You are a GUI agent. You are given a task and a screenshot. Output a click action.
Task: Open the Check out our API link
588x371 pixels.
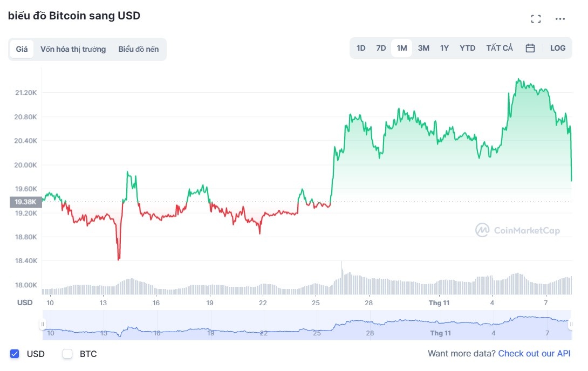(x=534, y=353)
